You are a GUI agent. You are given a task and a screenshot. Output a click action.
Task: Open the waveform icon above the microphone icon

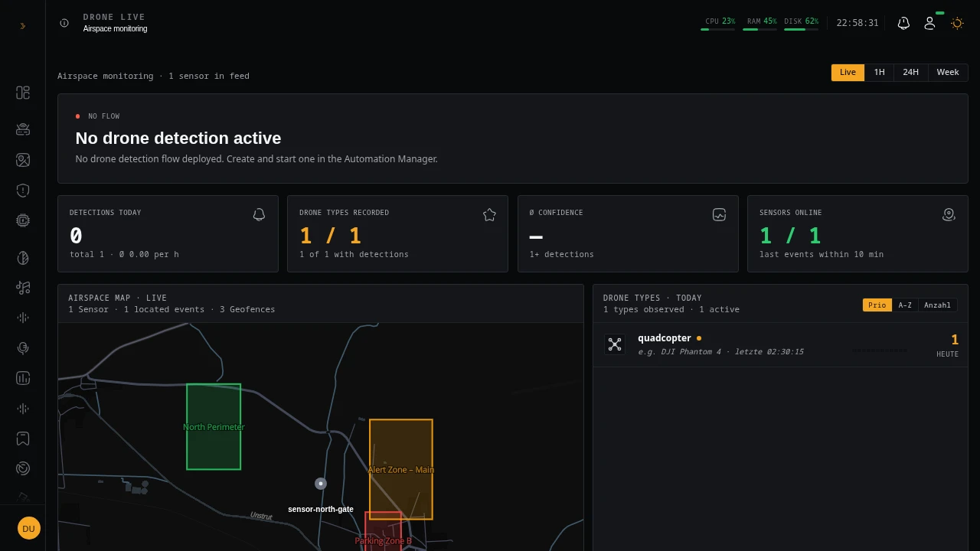[x=23, y=318]
